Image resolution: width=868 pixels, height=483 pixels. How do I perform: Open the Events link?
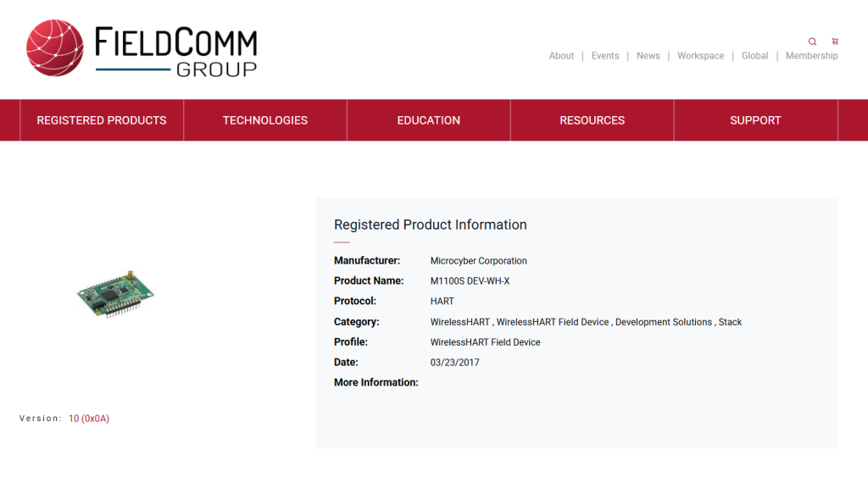605,56
